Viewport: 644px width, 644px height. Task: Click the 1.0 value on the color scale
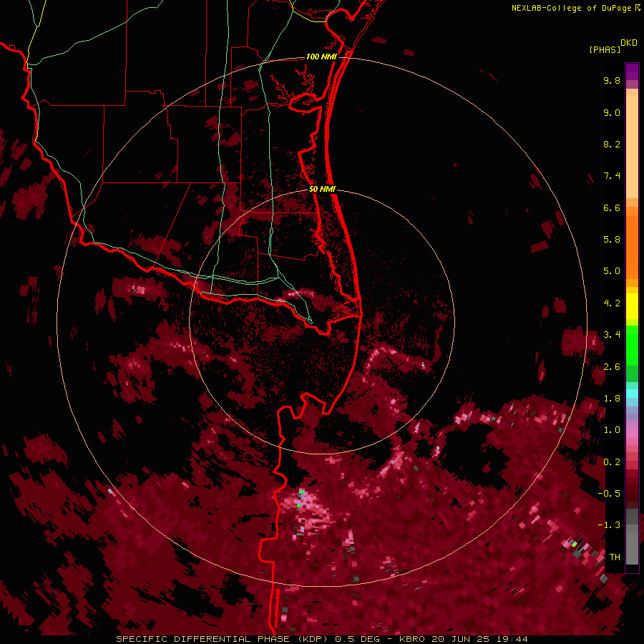pos(612,429)
